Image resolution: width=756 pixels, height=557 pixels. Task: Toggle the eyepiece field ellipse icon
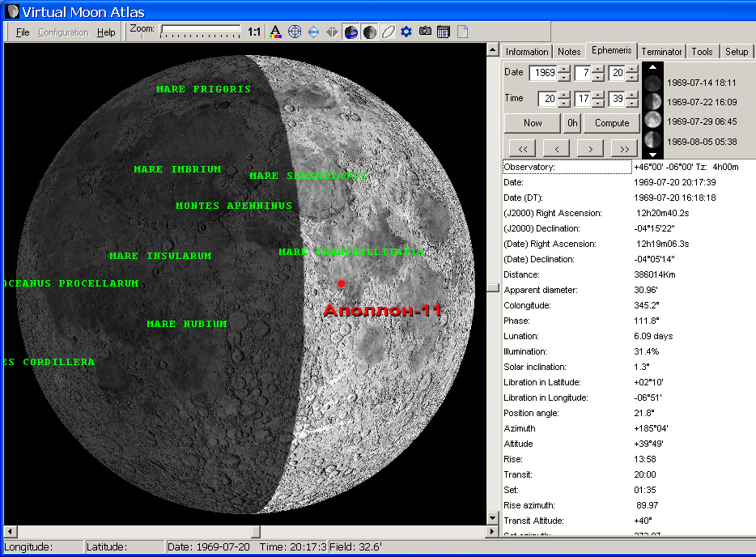pyautogui.click(x=389, y=32)
